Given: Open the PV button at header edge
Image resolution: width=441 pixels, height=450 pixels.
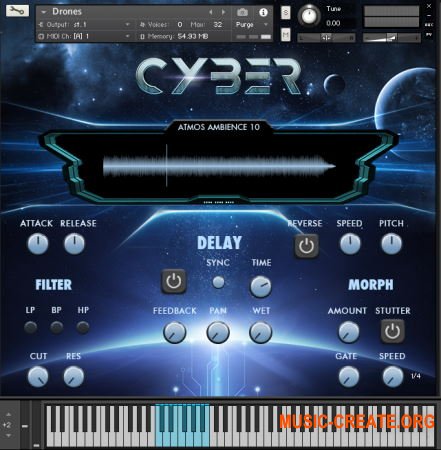Looking at the screenshot, I should pyautogui.click(x=429, y=34).
